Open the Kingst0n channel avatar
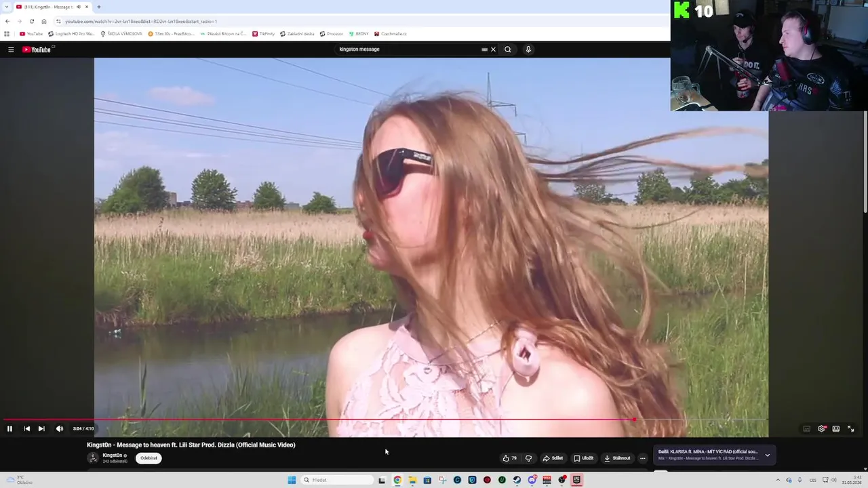Screen dimensions: 868x488 [x=93, y=458]
